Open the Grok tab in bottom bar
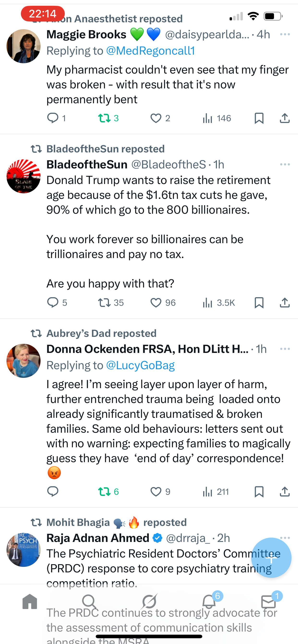This screenshot has height=644, width=298. (x=149, y=601)
